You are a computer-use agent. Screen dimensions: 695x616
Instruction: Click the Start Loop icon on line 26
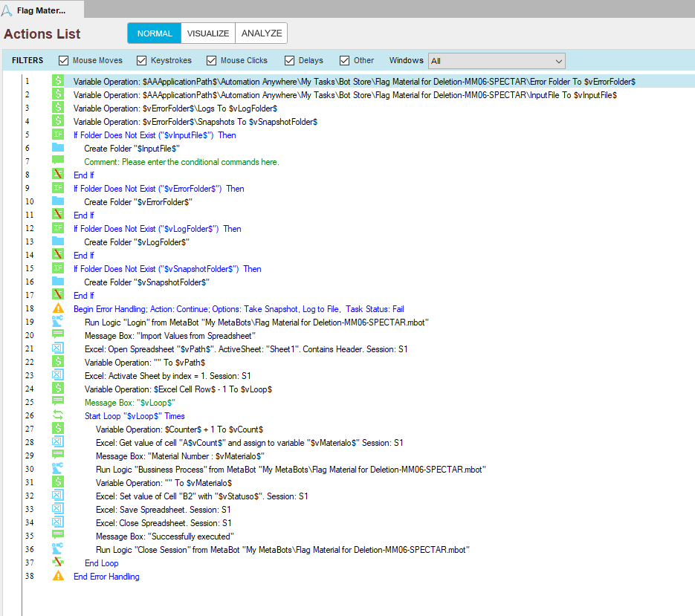tap(58, 415)
